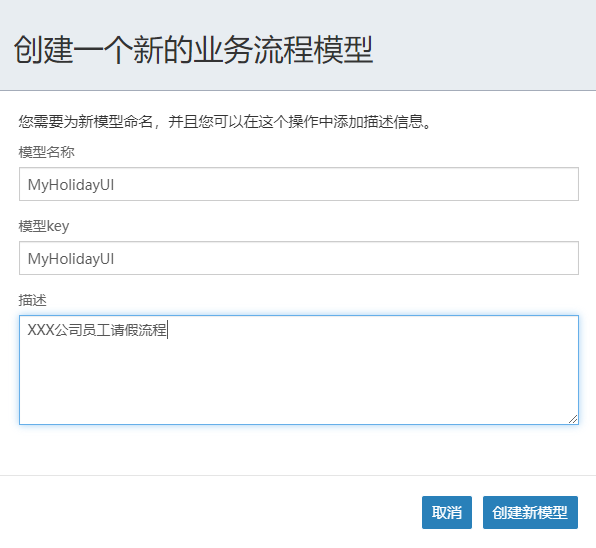Click the 模型key label
This screenshot has height=548, width=596.
click(44, 226)
